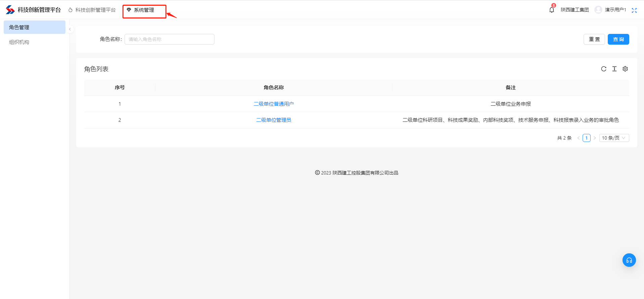The height and width of the screenshot is (299, 644).
Task: Switch to 科技创新管理平台 top tab
Action: 95,10
